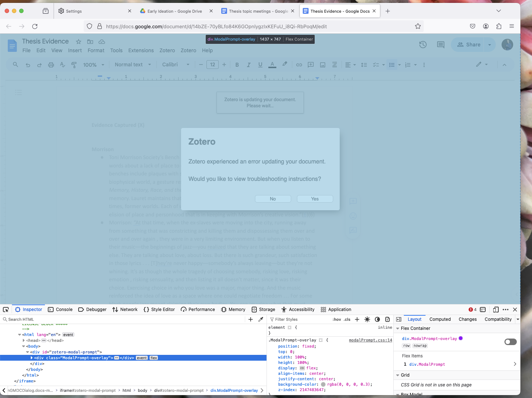Viewport: 532px width, 398px height.
Task: Open the modalPrompt.css:14 link
Action: [370, 340]
